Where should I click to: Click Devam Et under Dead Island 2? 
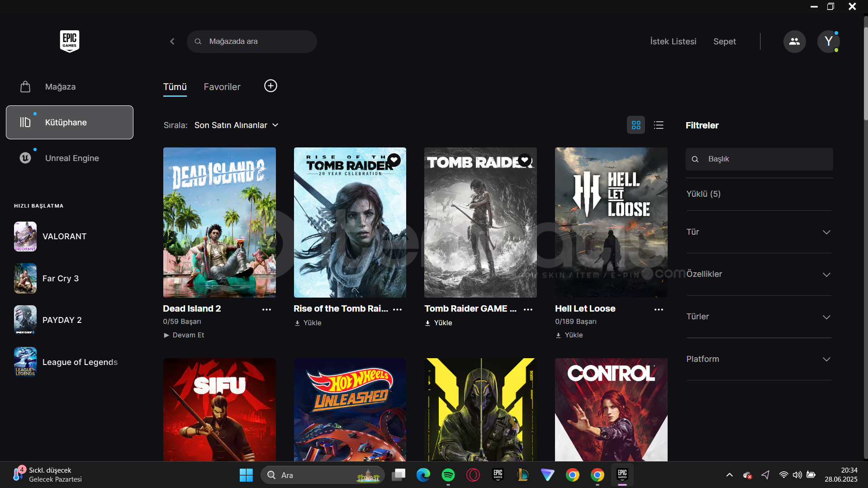coord(184,335)
